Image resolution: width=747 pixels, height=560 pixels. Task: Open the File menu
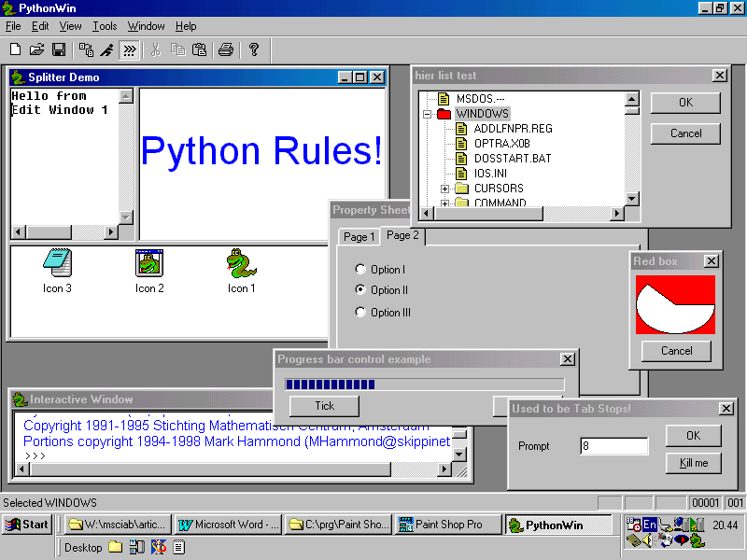(x=13, y=26)
